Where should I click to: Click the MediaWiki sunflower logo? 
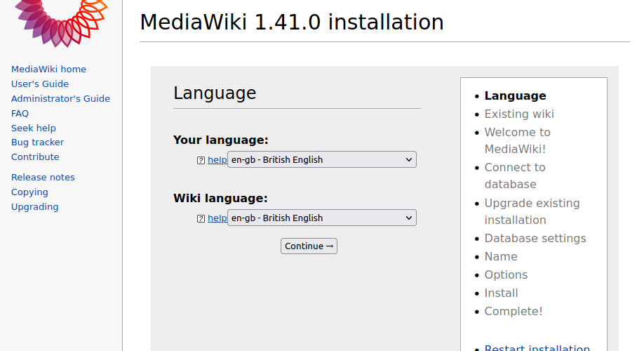point(62,22)
